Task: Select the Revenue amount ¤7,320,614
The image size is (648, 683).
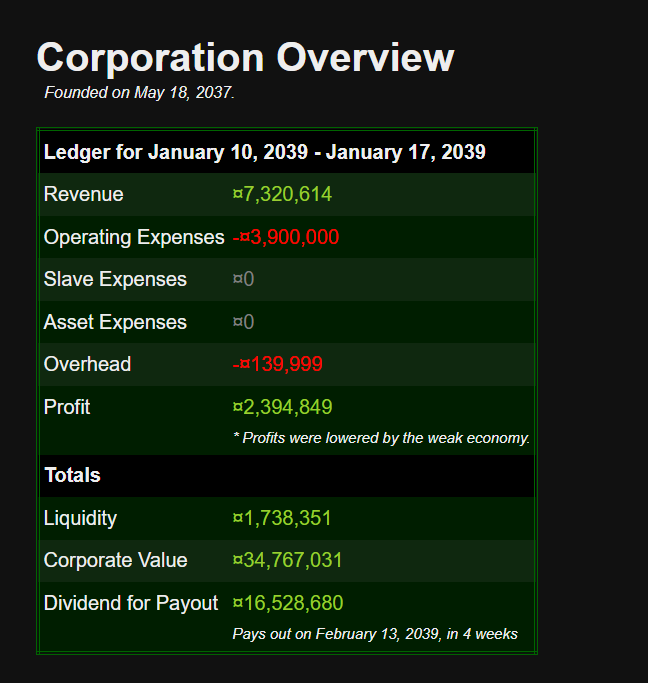Action: [x=282, y=194]
